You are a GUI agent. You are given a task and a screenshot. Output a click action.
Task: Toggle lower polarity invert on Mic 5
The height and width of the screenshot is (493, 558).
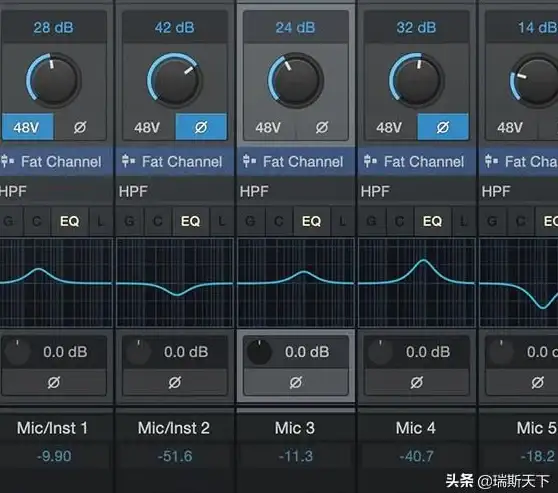tap(522, 383)
